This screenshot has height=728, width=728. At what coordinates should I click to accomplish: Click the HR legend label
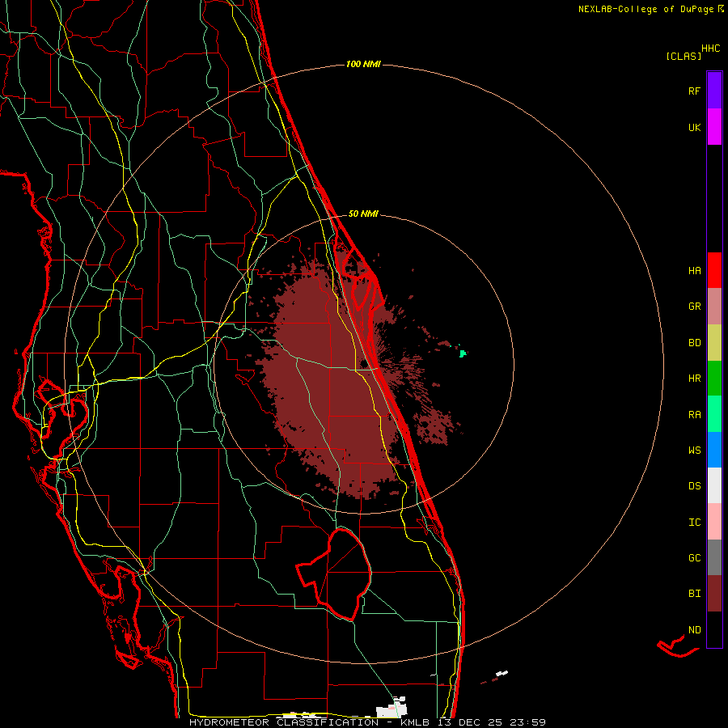coord(694,379)
